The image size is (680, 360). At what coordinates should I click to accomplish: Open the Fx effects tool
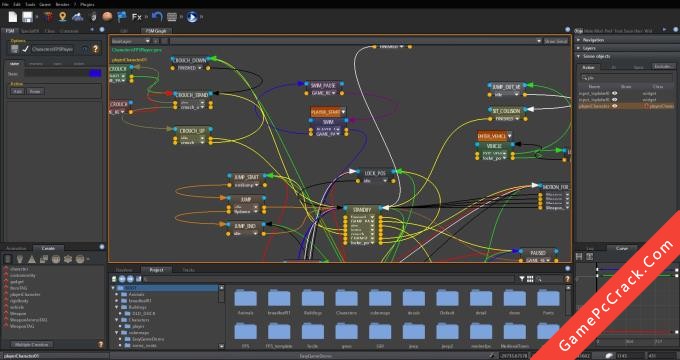[x=137, y=17]
